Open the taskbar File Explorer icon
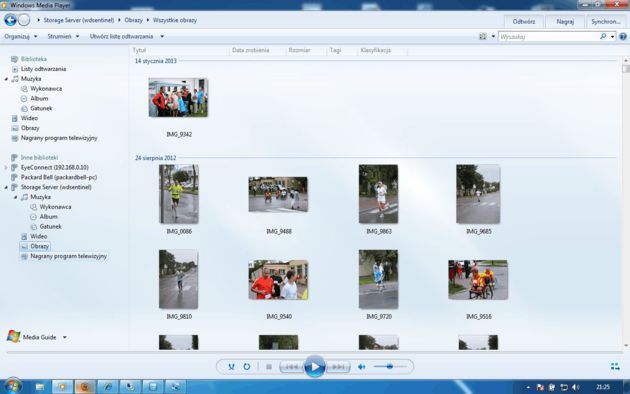 [x=40, y=387]
